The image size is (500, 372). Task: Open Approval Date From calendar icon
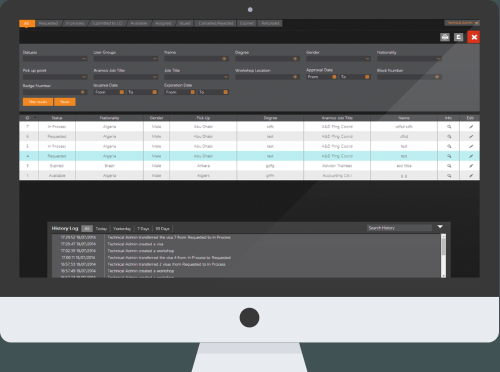(334, 77)
